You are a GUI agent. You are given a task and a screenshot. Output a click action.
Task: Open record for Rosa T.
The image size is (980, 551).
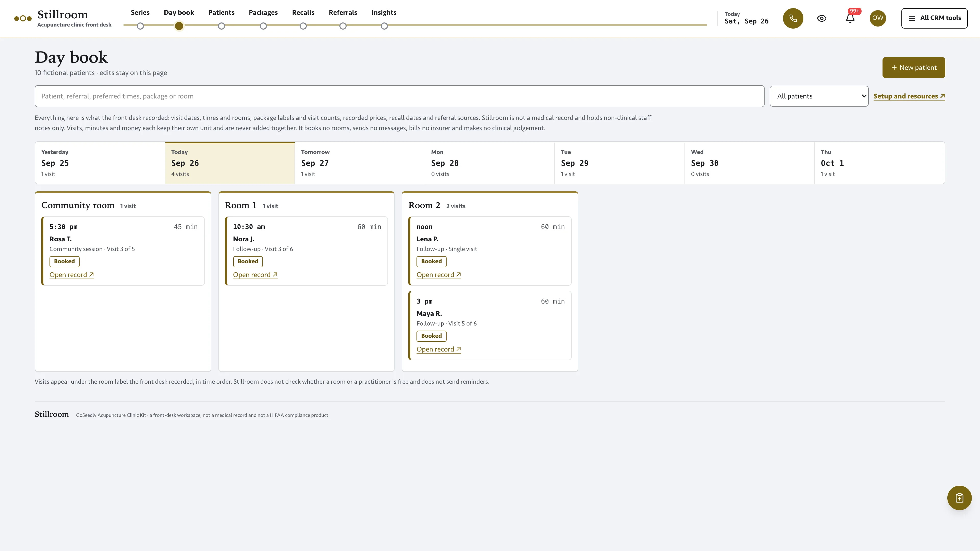(71, 275)
